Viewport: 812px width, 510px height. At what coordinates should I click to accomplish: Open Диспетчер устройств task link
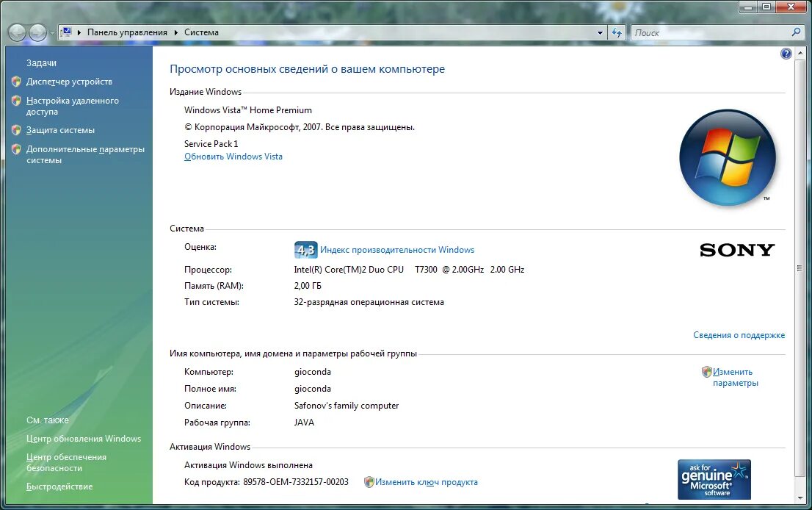[69, 82]
